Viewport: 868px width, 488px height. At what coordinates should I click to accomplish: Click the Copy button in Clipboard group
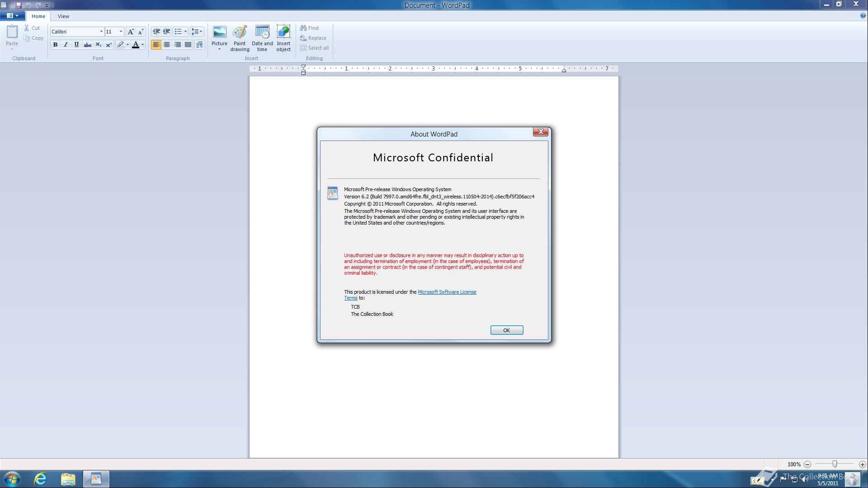pos(34,38)
